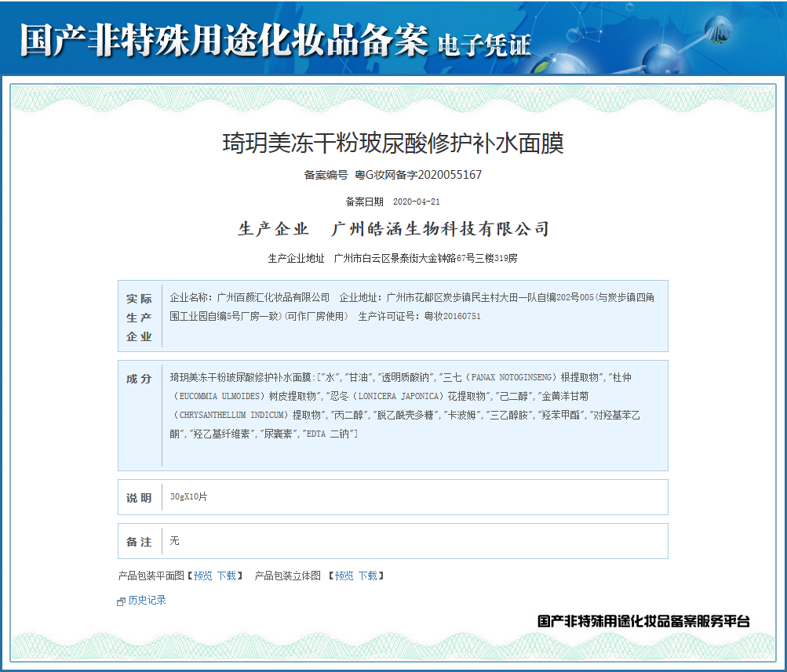The width and height of the screenshot is (787, 672).
Task: Click the 国产非特殊用途化妆品备案服务平台 footer text
Action: pos(643,621)
